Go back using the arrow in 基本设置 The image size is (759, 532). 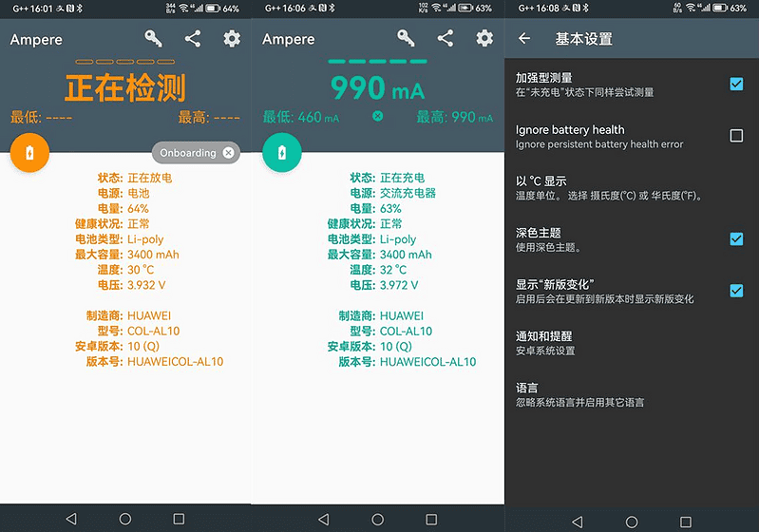pos(524,38)
